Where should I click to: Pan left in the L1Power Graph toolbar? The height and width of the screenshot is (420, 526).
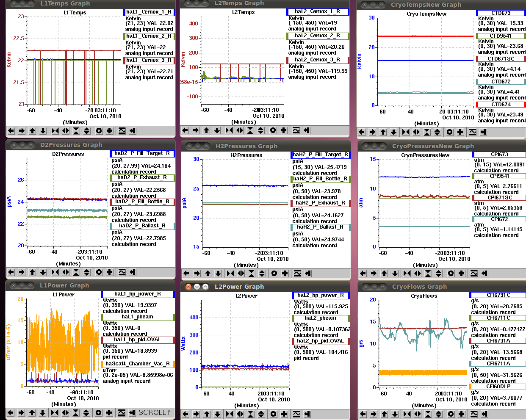[11, 413]
